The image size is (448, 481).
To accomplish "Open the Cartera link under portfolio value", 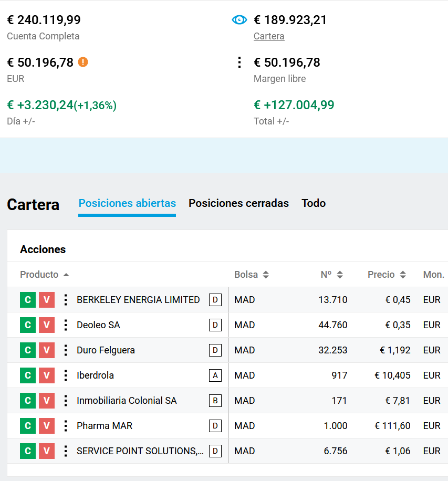I will (269, 36).
